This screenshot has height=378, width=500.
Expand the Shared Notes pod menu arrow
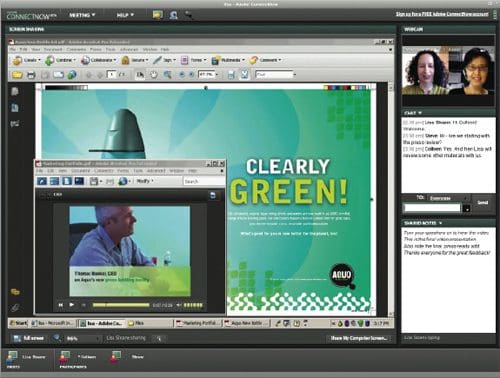point(440,223)
